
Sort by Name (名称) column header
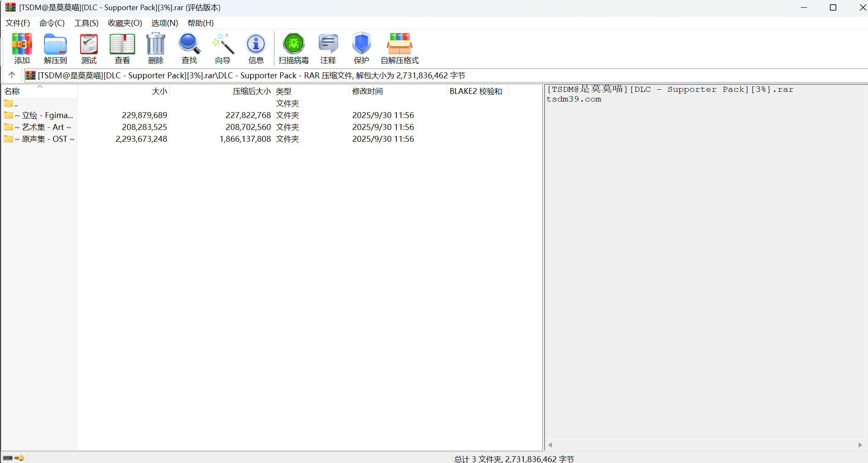click(x=13, y=91)
